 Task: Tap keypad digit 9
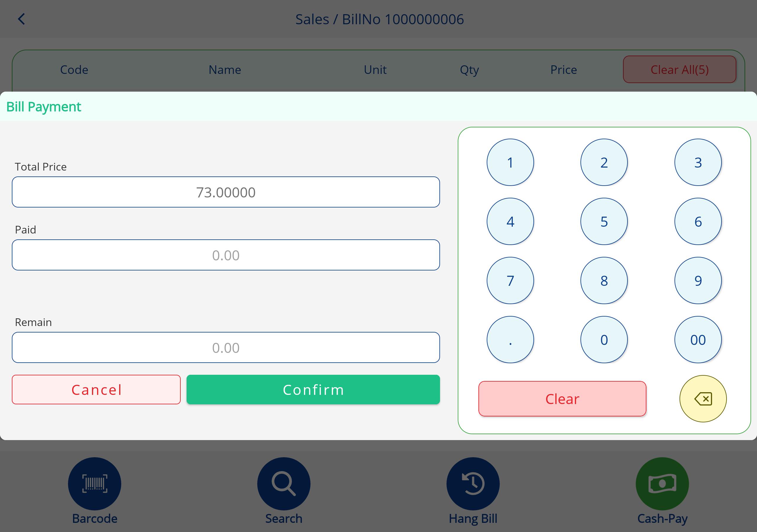pos(698,280)
